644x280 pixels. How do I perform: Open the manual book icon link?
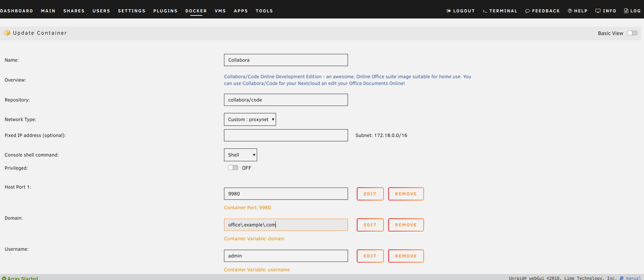point(622,278)
